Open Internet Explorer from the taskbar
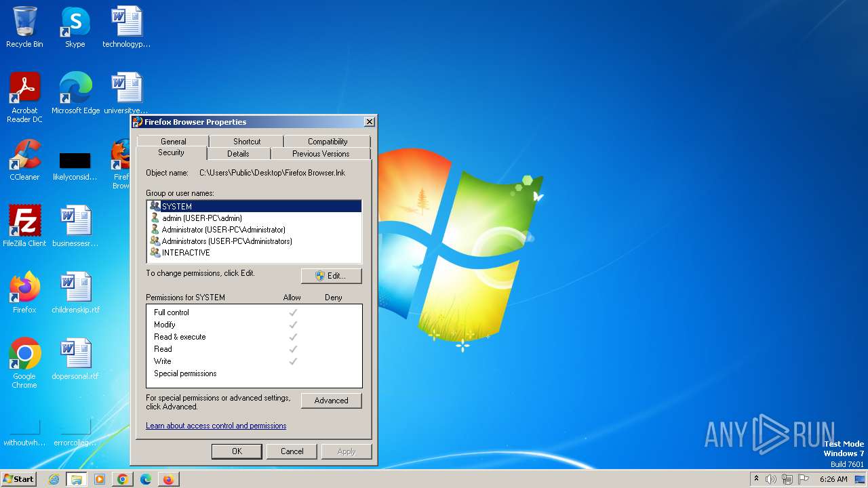868x488 pixels. coord(54,479)
